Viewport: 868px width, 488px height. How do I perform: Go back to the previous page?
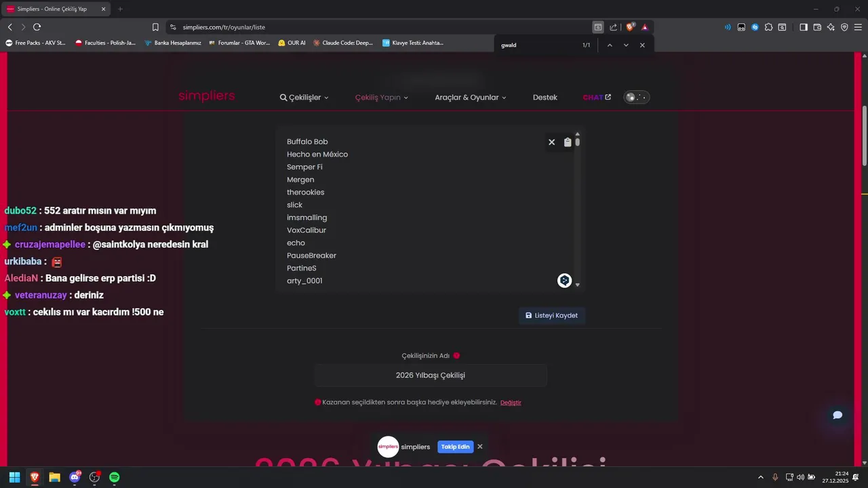[x=9, y=27]
